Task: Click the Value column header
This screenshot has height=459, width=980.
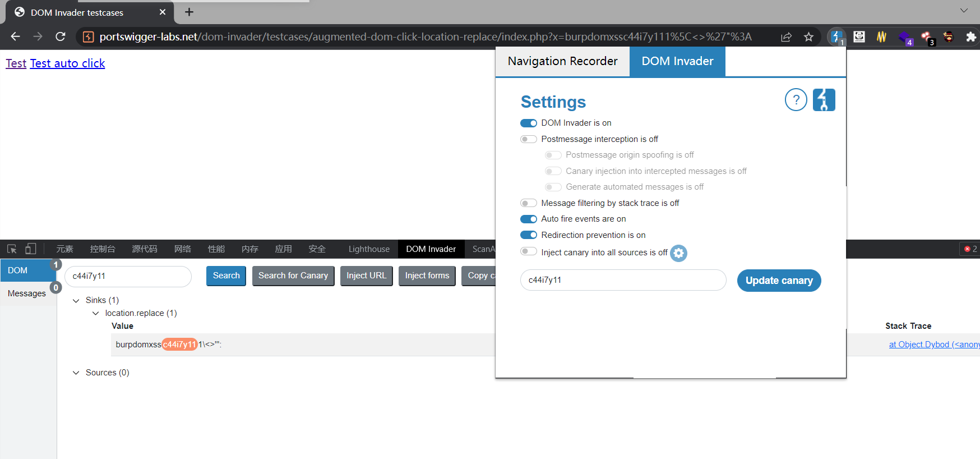Action: (122, 326)
